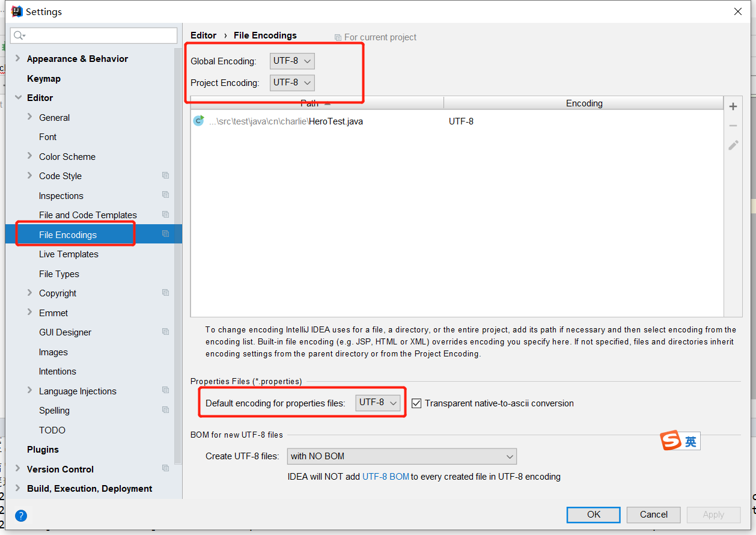The image size is (756, 535).
Task: Expand the Emmet node arrow
Action: 30,313
